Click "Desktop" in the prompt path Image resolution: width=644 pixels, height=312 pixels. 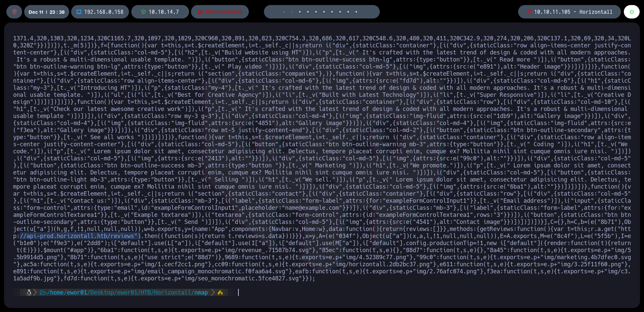click(102, 292)
